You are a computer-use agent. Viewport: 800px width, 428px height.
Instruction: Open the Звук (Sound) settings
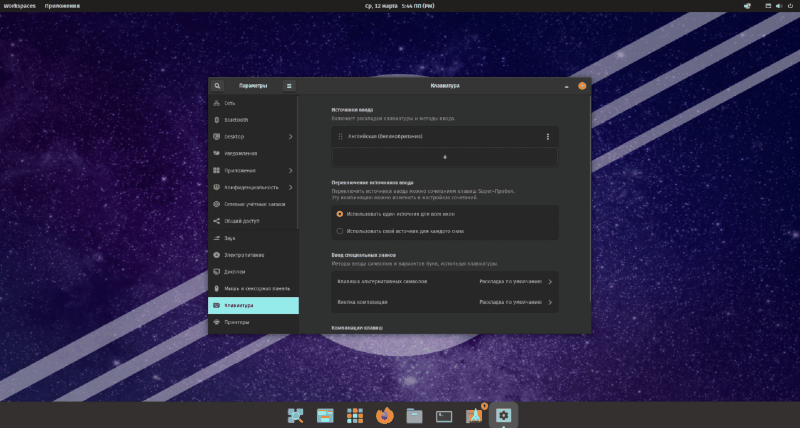[x=253, y=238]
